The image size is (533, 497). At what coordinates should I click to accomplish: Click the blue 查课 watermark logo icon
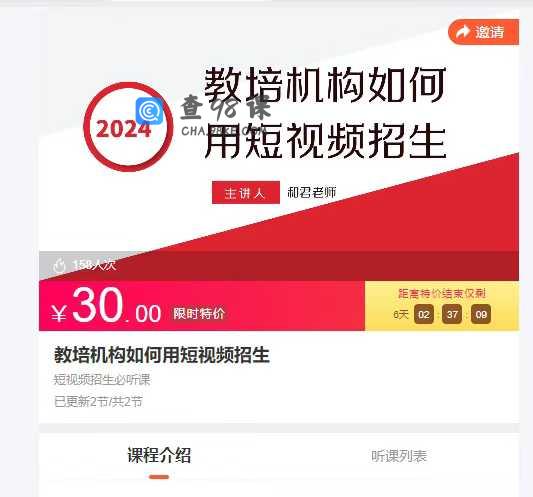(149, 111)
